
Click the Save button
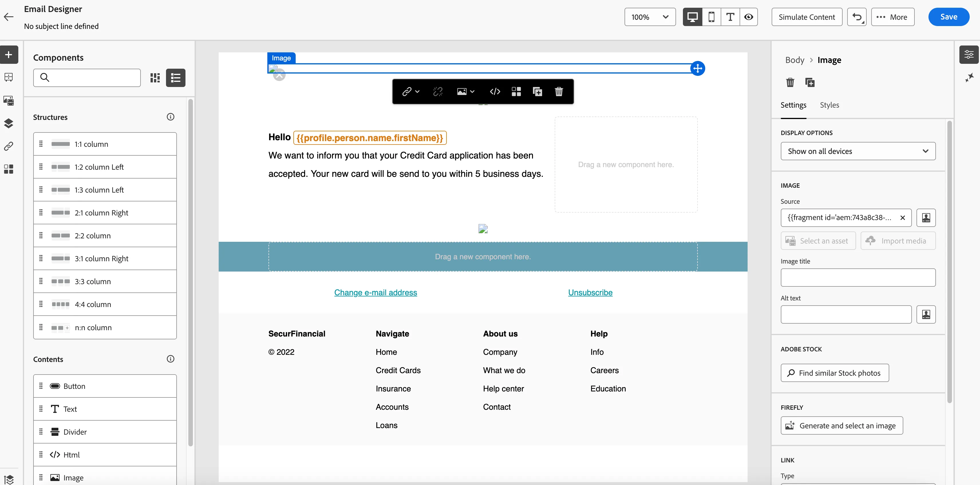coord(949,17)
